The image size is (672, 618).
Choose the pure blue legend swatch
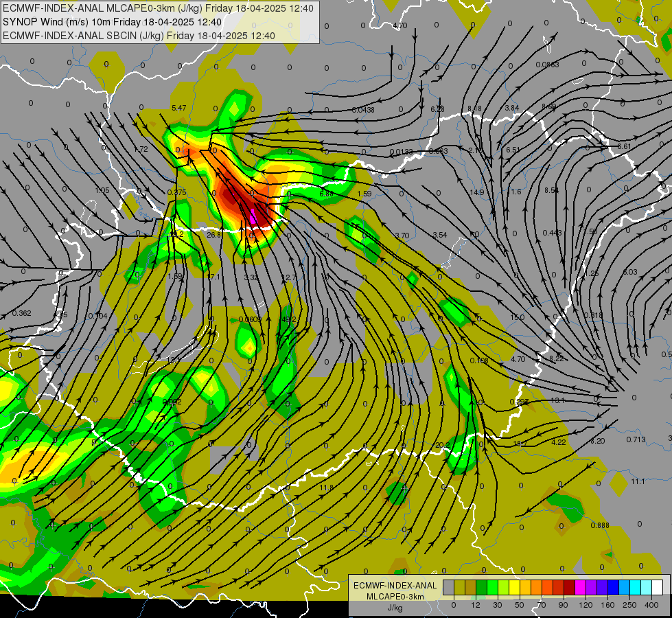pyautogui.click(x=614, y=588)
